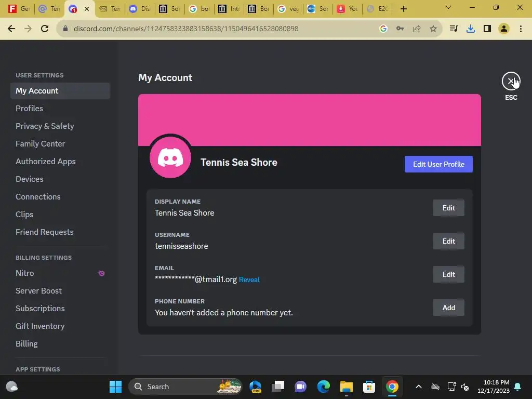Image resolution: width=532 pixels, height=399 pixels.
Task: Edit the Display Name
Action: tap(448, 208)
